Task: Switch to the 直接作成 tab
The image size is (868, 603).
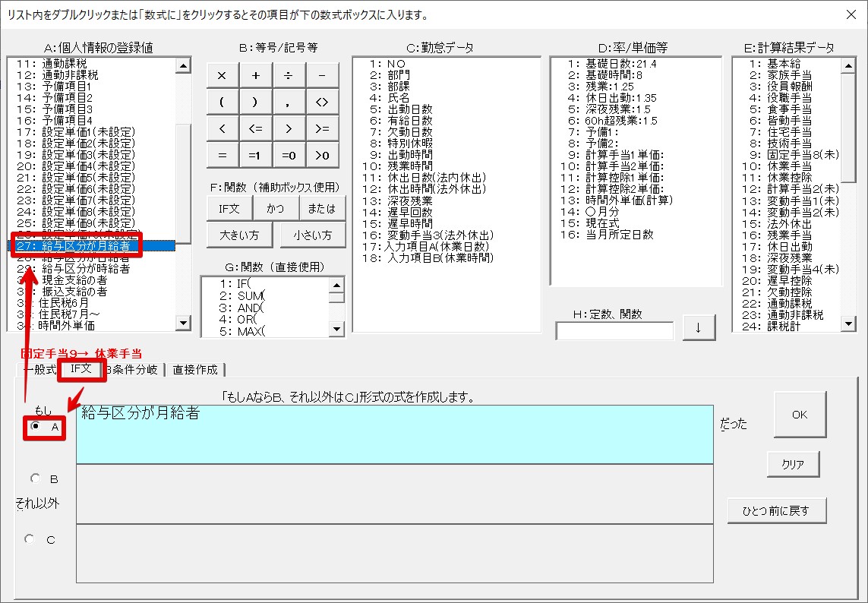Action: point(195,370)
